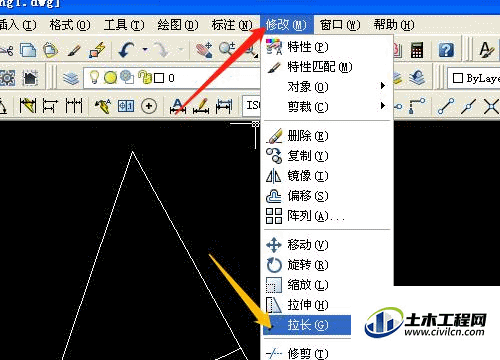The height and width of the screenshot is (360, 500).
Task: Click the Copy icon in the toolbar
Action: 28,50
